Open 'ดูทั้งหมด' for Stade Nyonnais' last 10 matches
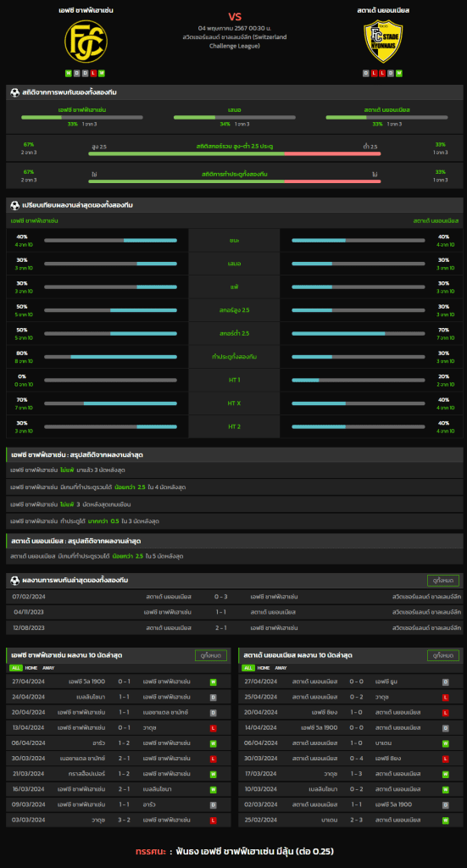This screenshot has height=868, width=467. [443, 655]
